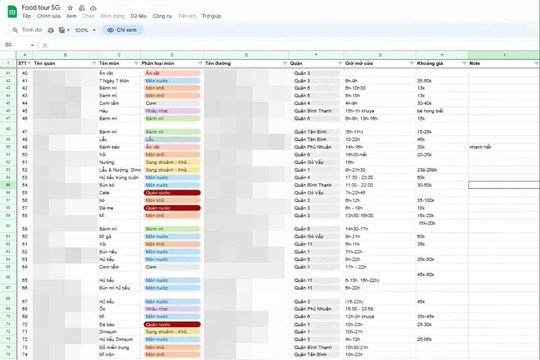
Task: Select the Bún mì hủ tiếu cell
Action: [119, 288]
